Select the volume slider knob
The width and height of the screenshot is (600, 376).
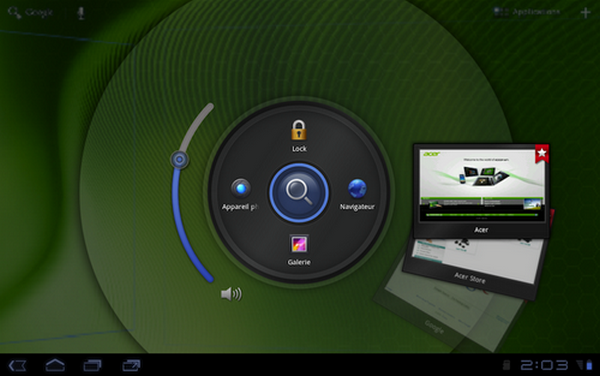[179, 160]
